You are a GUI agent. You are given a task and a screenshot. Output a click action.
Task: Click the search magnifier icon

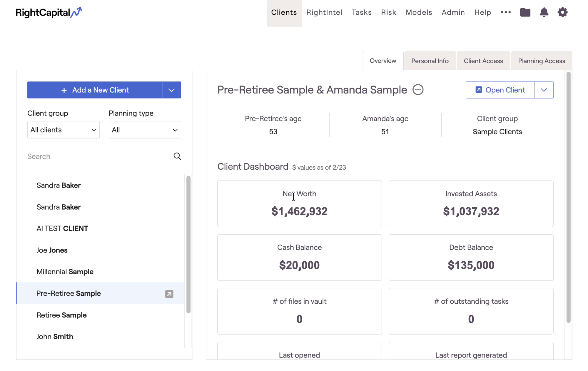pos(177,156)
